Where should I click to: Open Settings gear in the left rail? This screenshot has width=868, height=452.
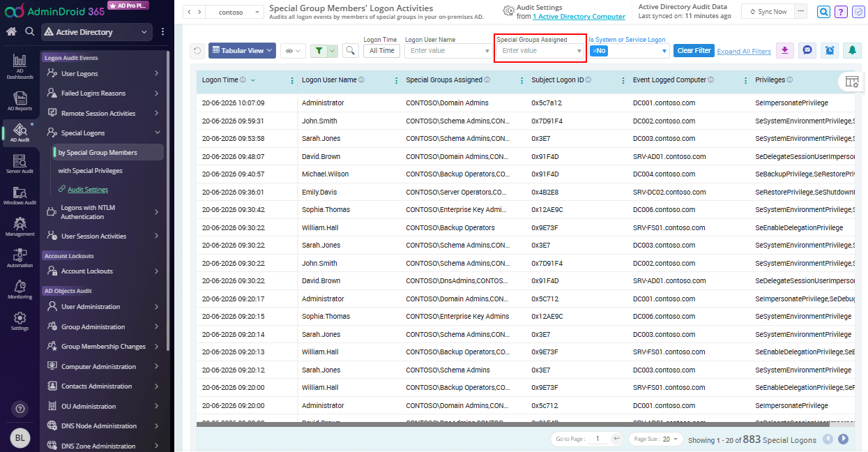[x=20, y=321]
